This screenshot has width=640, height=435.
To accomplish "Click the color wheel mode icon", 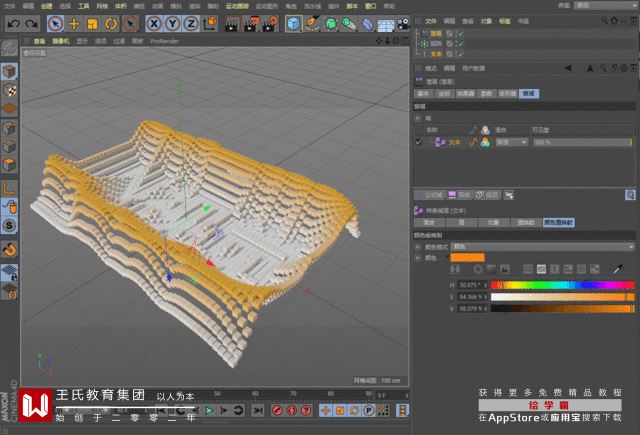I will [478, 269].
